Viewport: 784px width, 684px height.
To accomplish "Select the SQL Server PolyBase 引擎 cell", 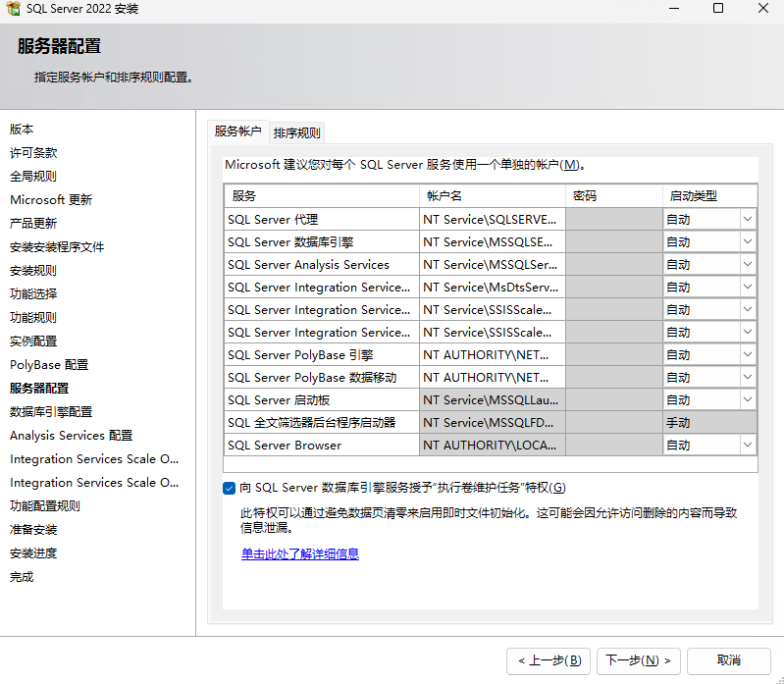I will [x=322, y=355].
